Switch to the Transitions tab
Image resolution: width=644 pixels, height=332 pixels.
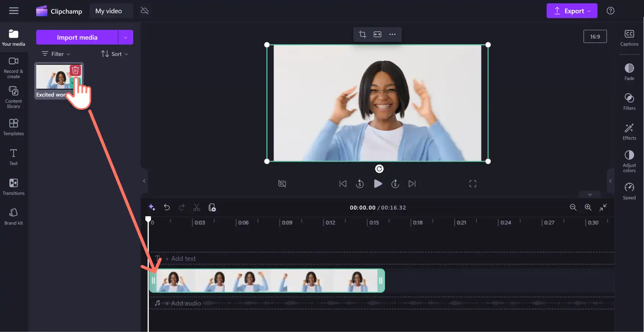tap(14, 187)
